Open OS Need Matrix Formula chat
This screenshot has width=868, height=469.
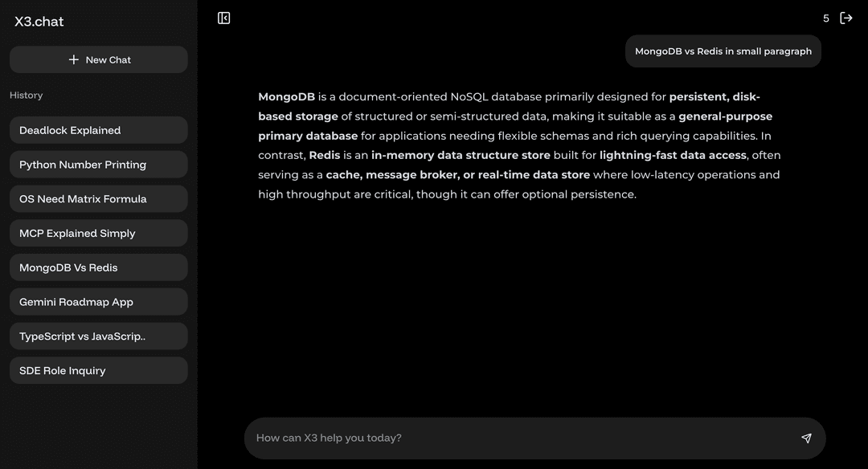(98, 199)
